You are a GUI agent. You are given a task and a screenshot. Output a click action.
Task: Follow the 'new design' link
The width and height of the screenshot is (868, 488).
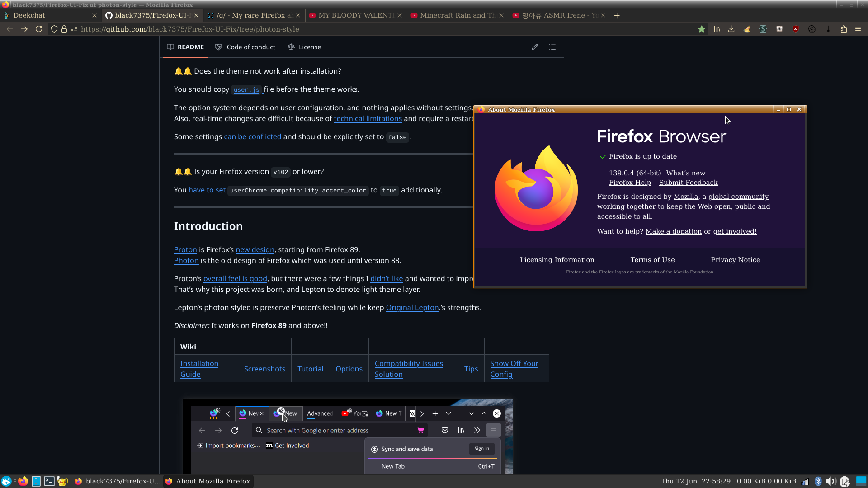(255, 249)
